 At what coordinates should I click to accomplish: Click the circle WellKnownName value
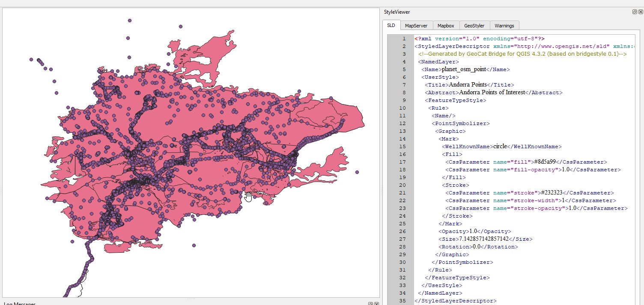point(500,147)
